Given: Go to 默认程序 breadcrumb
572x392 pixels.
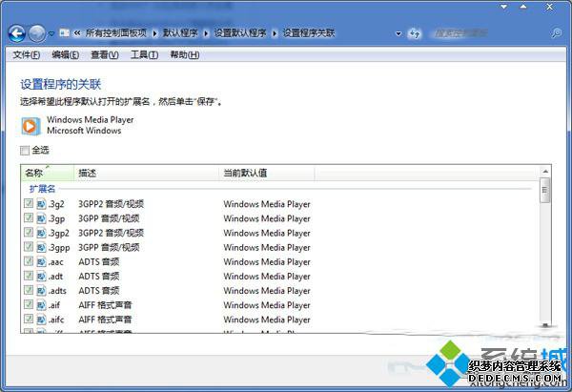Looking at the screenshot, I should [x=180, y=33].
